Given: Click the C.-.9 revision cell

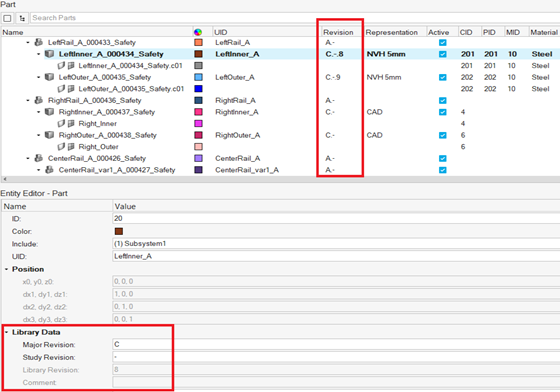Looking at the screenshot, I should pyautogui.click(x=333, y=77).
